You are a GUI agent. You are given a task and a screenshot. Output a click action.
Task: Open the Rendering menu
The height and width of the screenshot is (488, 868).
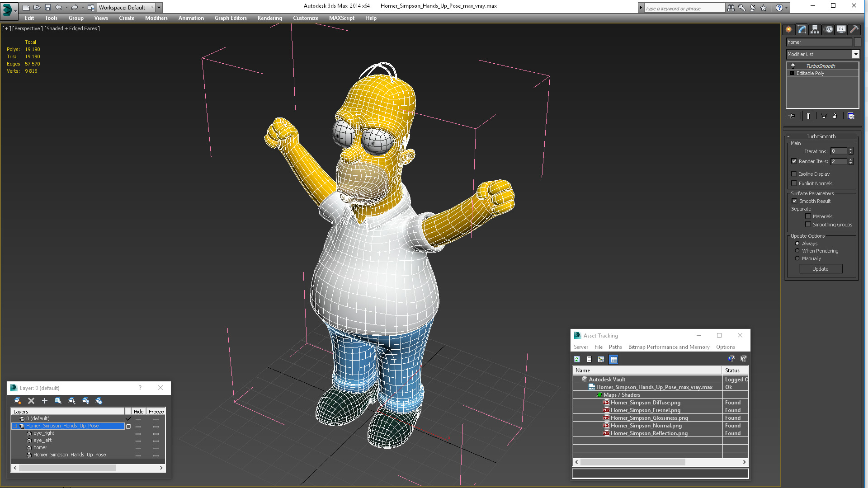coord(270,18)
